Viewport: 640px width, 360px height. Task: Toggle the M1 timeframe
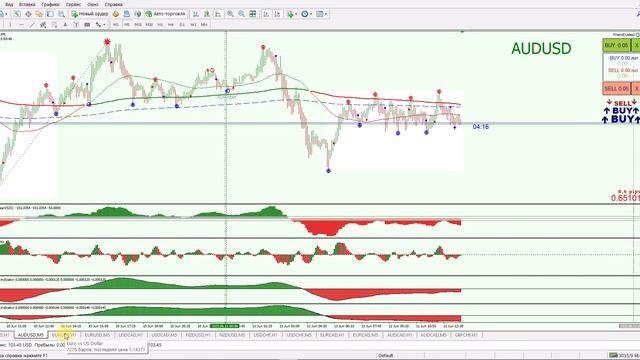point(116,24)
